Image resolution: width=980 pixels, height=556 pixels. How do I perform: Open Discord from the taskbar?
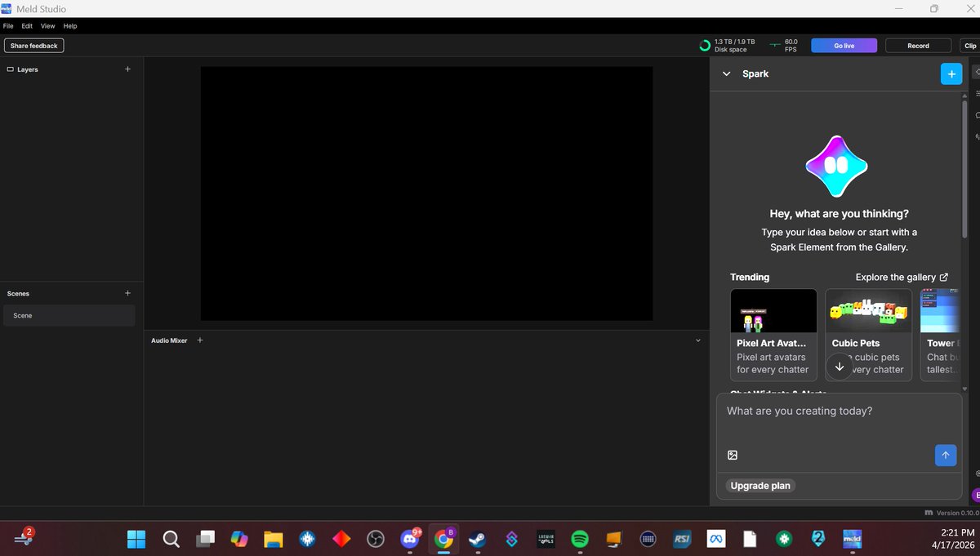click(x=410, y=539)
